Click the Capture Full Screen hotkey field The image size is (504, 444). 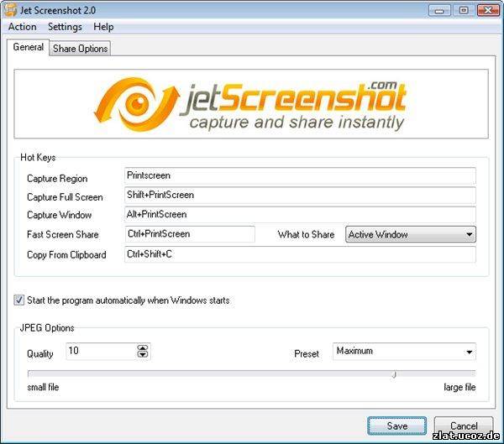(x=300, y=196)
